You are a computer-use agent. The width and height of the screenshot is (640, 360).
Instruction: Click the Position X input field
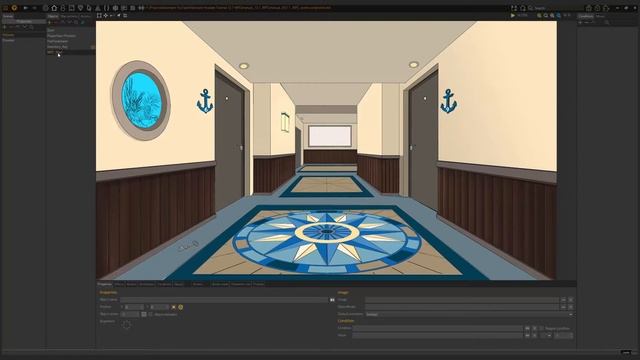point(134,307)
